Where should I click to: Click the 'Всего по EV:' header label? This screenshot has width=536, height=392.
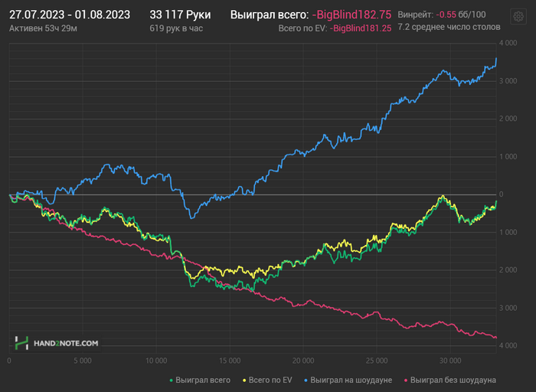[302, 28]
